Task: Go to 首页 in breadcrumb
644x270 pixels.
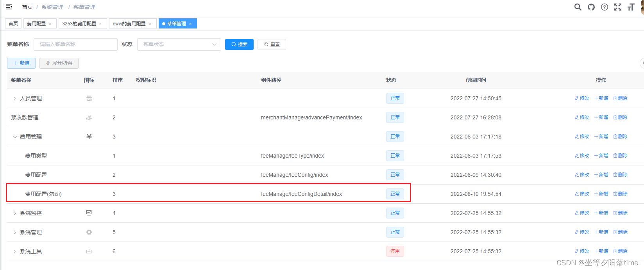Action: click(27, 7)
